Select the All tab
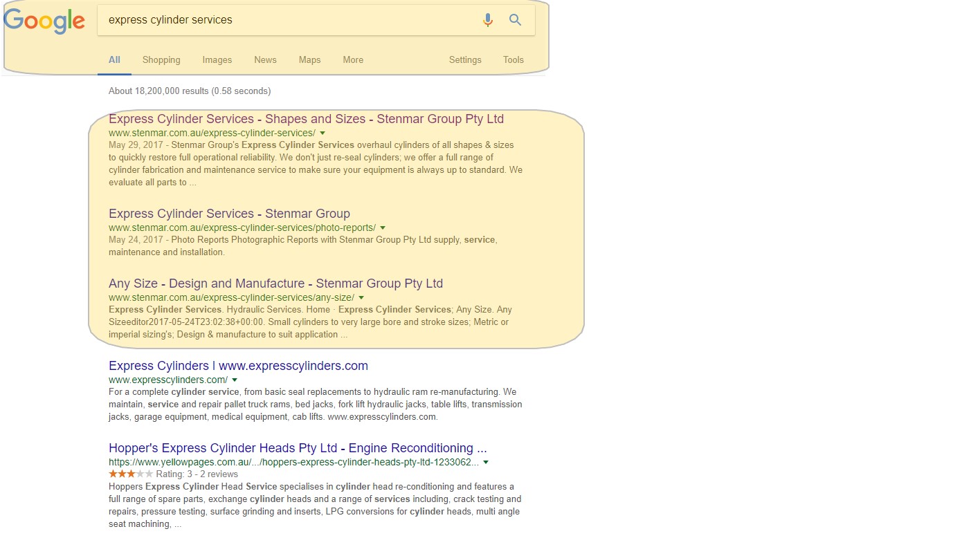The image size is (980, 538). [114, 60]
